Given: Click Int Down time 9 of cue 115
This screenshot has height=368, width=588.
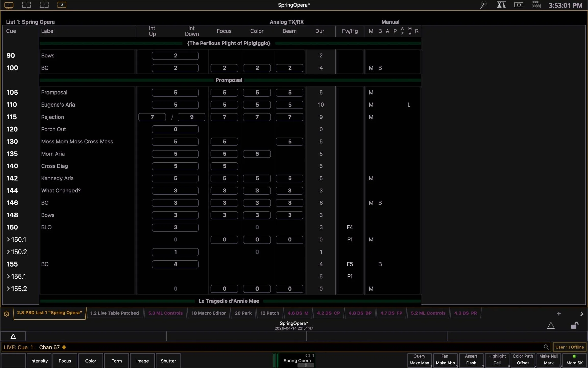Looking at the screenshot, I should [191, 117].
